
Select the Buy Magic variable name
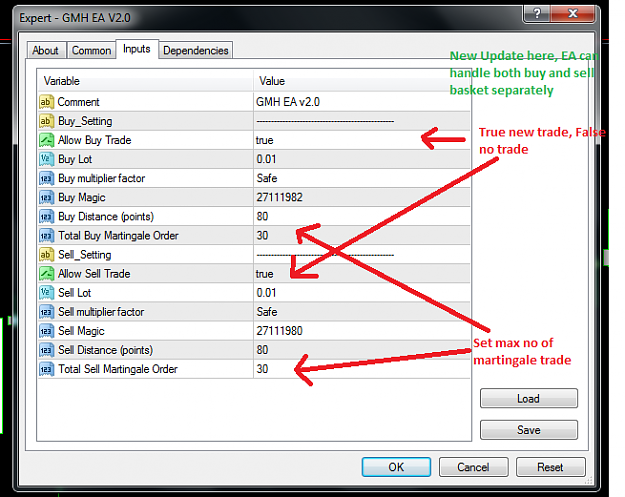coord(82,198)
